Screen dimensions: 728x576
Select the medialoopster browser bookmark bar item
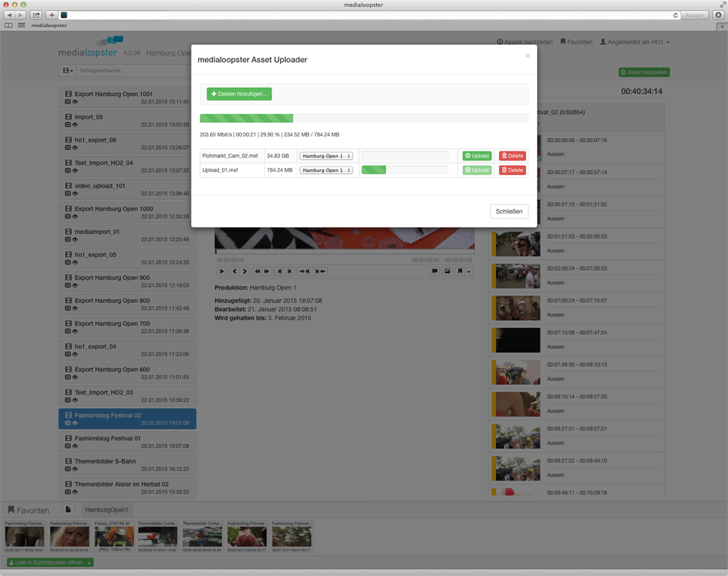49,25
